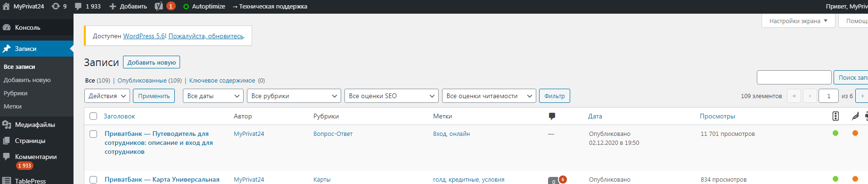Toggle the select-all posts checkbox
The height and width of the screenshot is (184, 868).
93,116
